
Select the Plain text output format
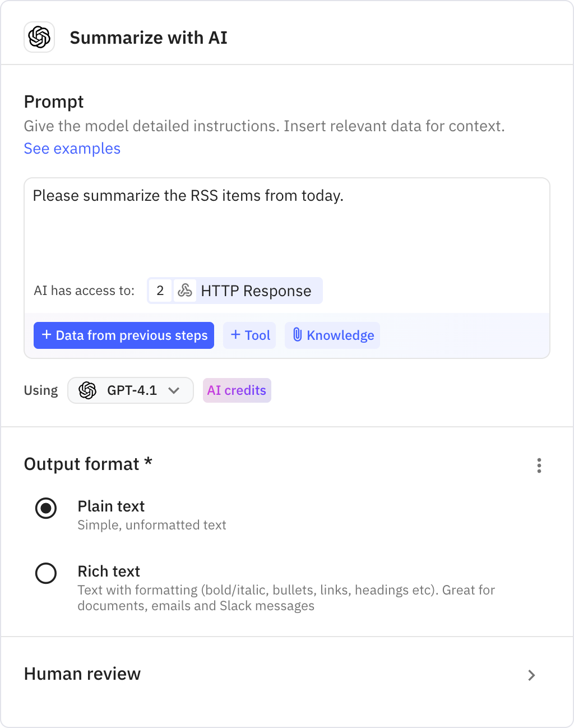(x=45, y=509)
